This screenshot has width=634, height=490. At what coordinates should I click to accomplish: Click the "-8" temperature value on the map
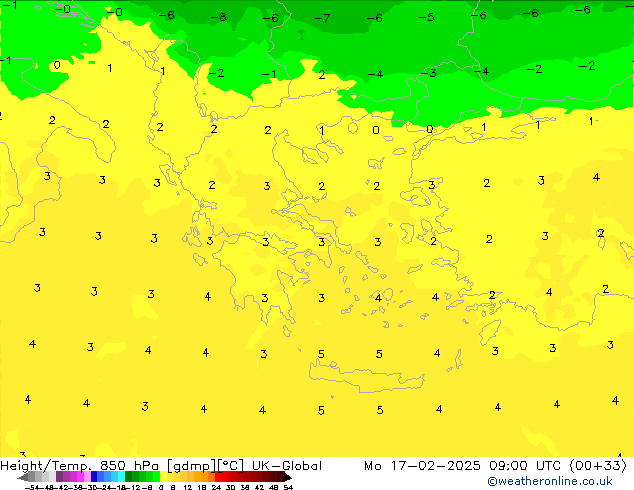(x=218, y=17)
